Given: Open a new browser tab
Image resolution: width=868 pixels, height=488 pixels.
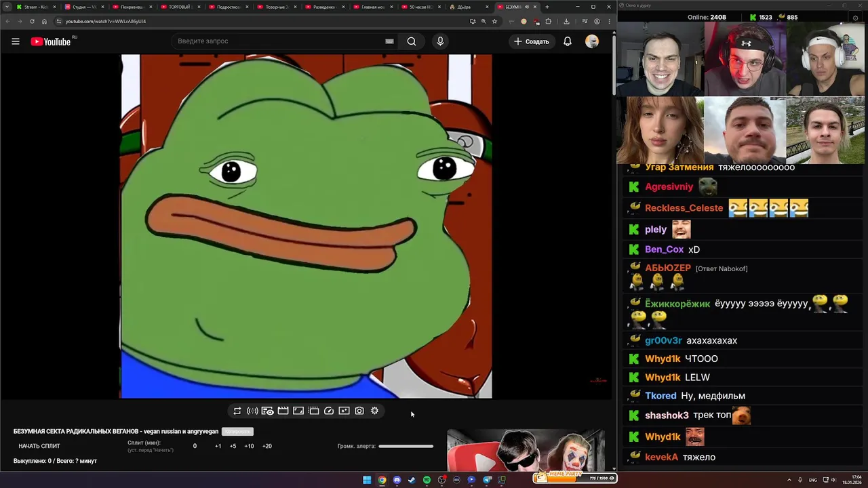Looking at the screenshot, I should pos(547,7).
